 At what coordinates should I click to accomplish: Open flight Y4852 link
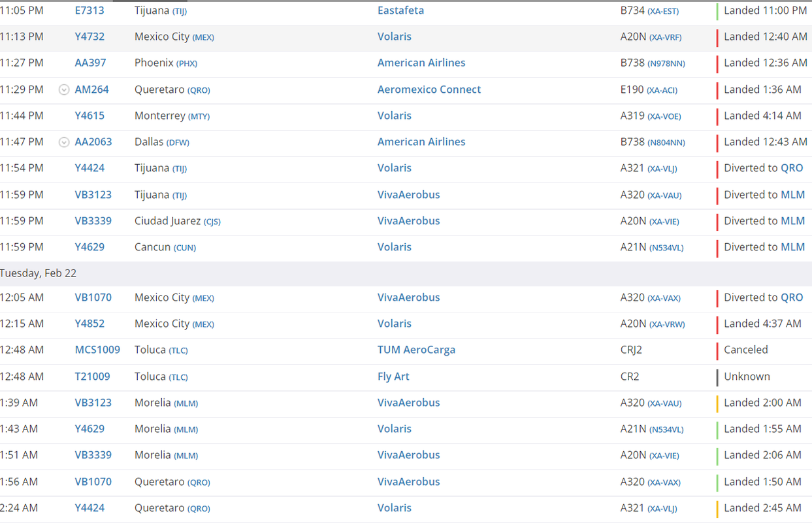point(89,324)
